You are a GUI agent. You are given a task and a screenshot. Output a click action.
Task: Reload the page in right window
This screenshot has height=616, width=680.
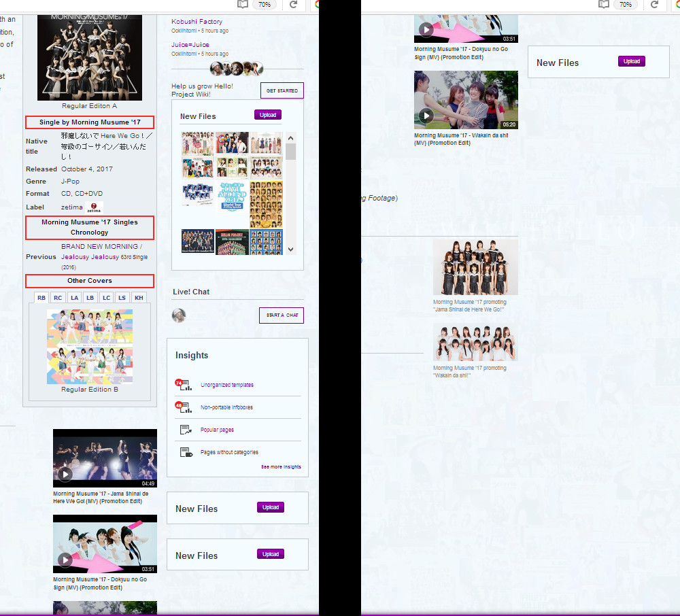click(655, 4)
